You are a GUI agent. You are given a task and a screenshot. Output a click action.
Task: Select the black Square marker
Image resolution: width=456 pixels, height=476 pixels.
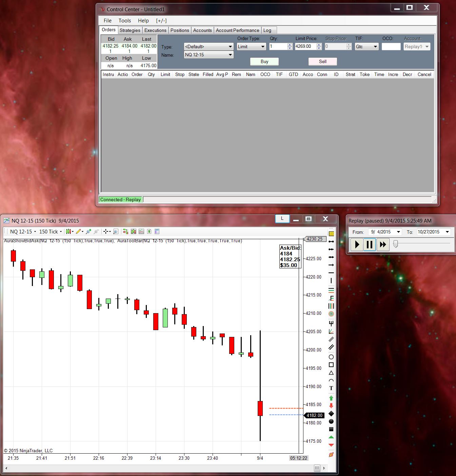click(331, 429)
